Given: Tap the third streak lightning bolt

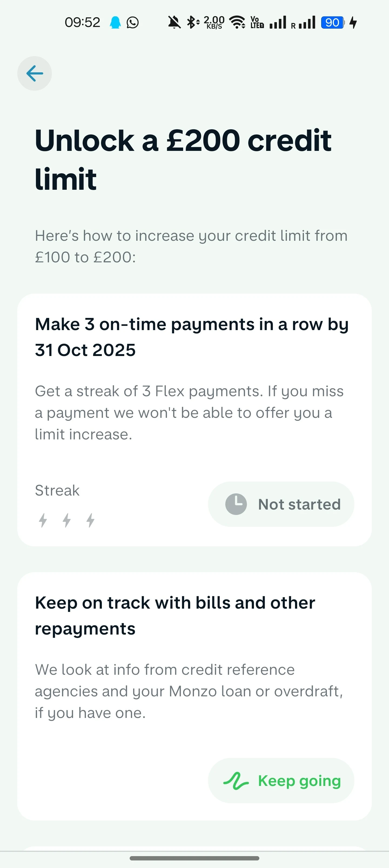Looking at the screenshot, I should point(90,520).
